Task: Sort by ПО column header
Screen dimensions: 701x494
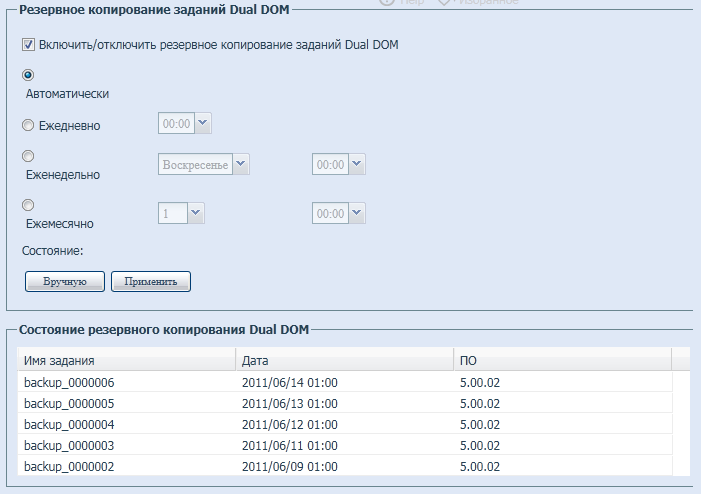Action: [563, 360]
